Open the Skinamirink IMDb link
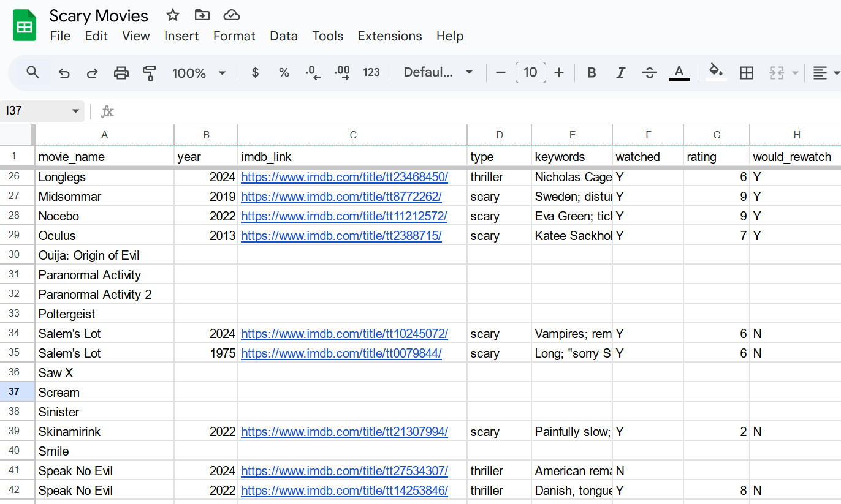Image resolution: width=841 pixels, height=504 pixels. [344, 432]
